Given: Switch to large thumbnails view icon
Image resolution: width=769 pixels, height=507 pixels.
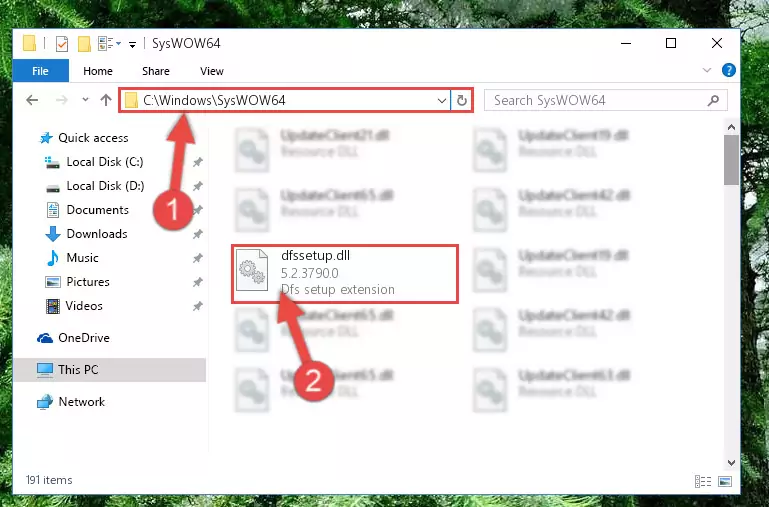Looking at the screenshot, I should pyautogui.click(x=725, y=482).
